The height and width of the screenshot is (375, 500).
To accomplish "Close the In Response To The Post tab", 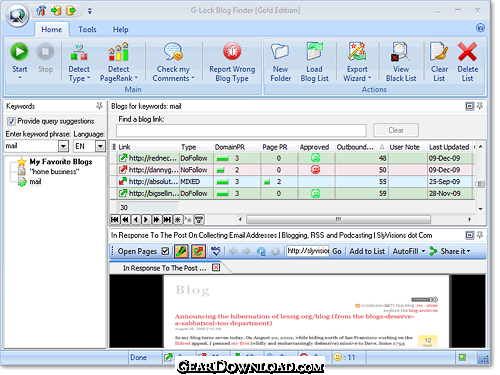I will point(216,267).
